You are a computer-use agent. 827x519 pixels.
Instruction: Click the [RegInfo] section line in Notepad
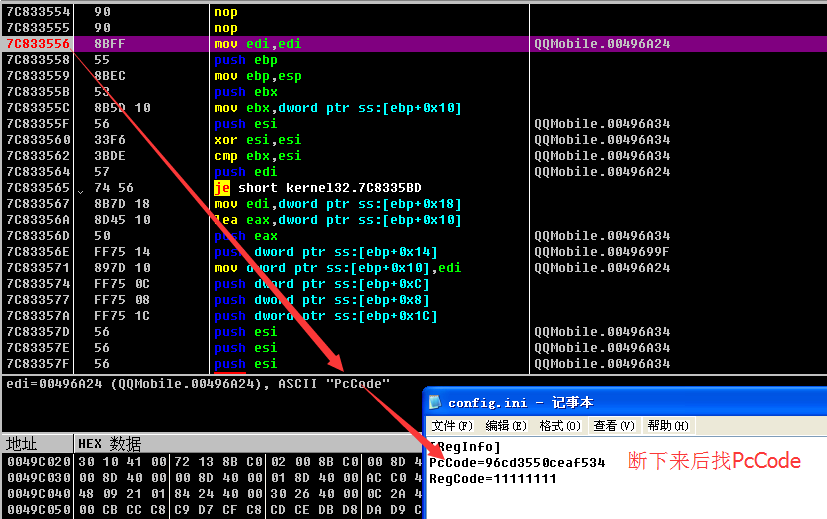pyautogui.click(x=465, y=447)
